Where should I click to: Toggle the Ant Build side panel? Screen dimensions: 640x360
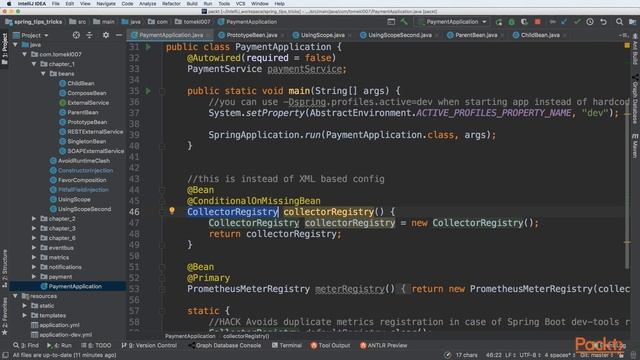[635, 50]
